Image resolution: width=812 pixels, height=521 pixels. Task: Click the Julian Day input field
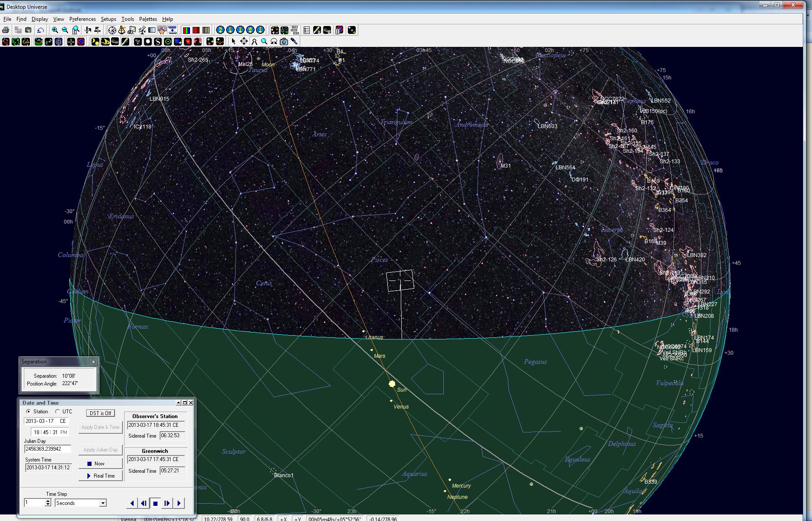[x=47, y=449]
